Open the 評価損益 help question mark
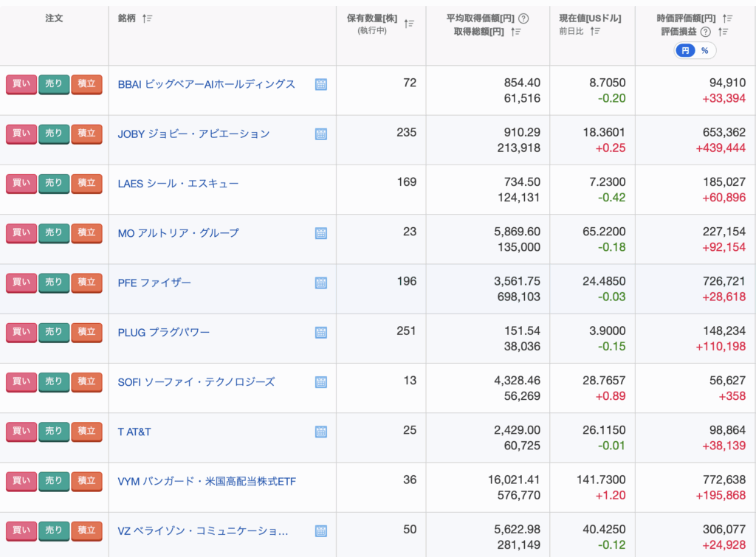Viewport: 756px width, 557px height. (x=705, y=32)
